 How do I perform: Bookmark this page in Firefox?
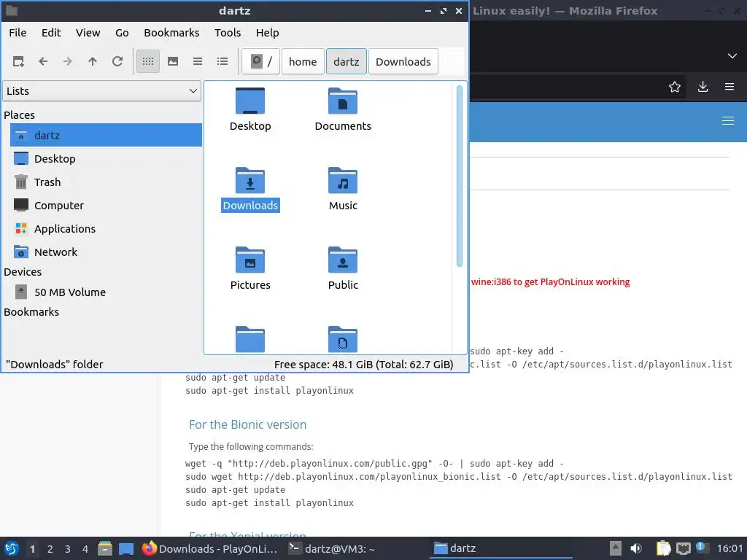pos(675,87)
